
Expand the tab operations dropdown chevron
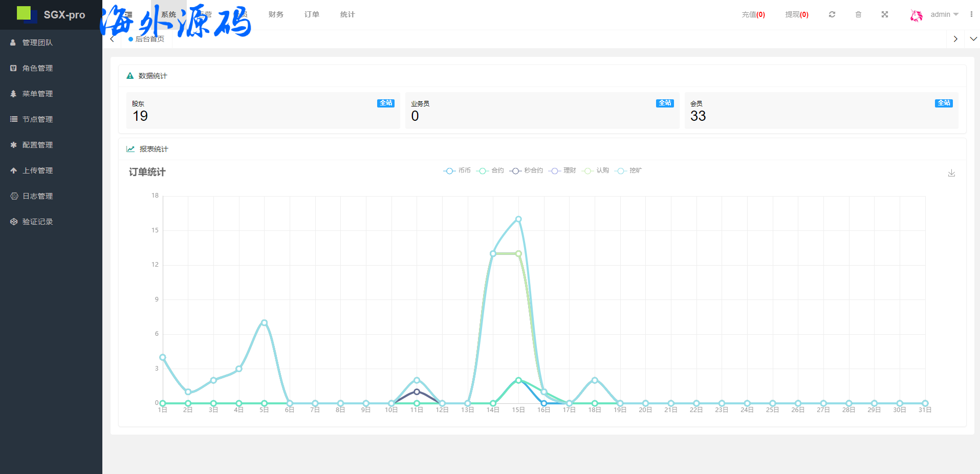pos(973,39)
